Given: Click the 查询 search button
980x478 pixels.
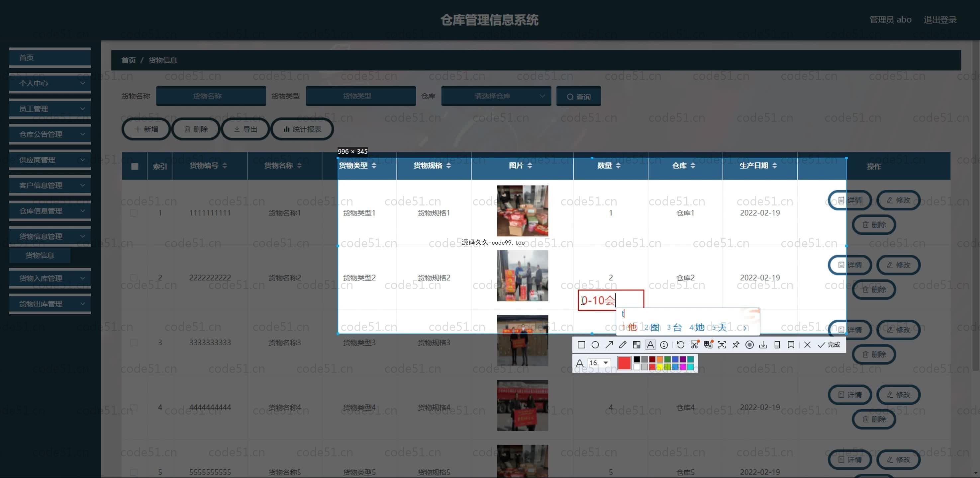Looking at the screenshot, I should [x=579, y=97].
